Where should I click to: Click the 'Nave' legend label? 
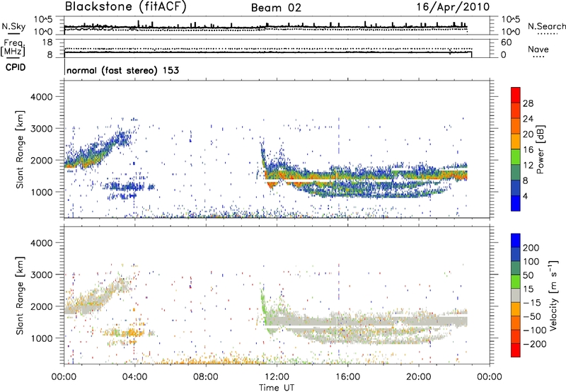click(x=538, y=49)
